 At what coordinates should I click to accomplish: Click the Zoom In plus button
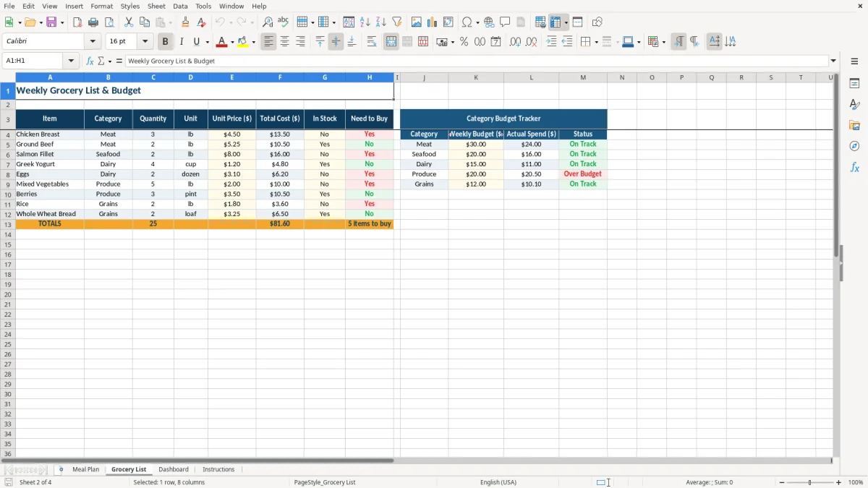coord(839,482)
